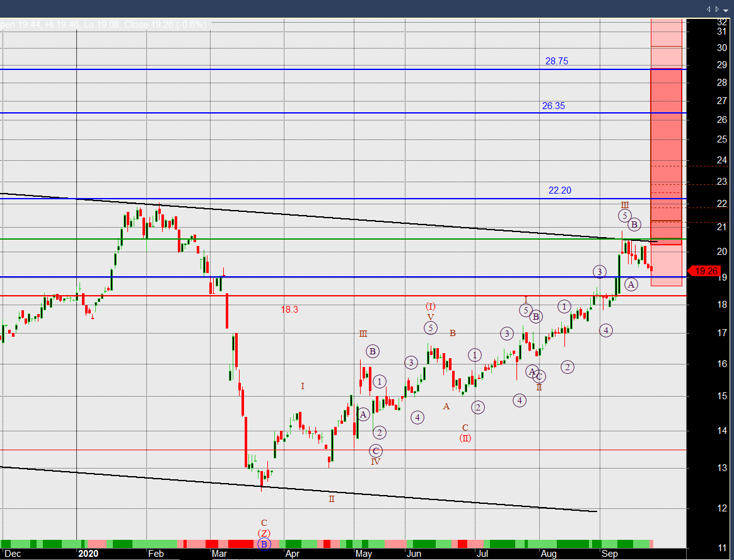This screenshot has width=734, height=560.
Task: Select the red (II) wave label
Action: (465, 438)
